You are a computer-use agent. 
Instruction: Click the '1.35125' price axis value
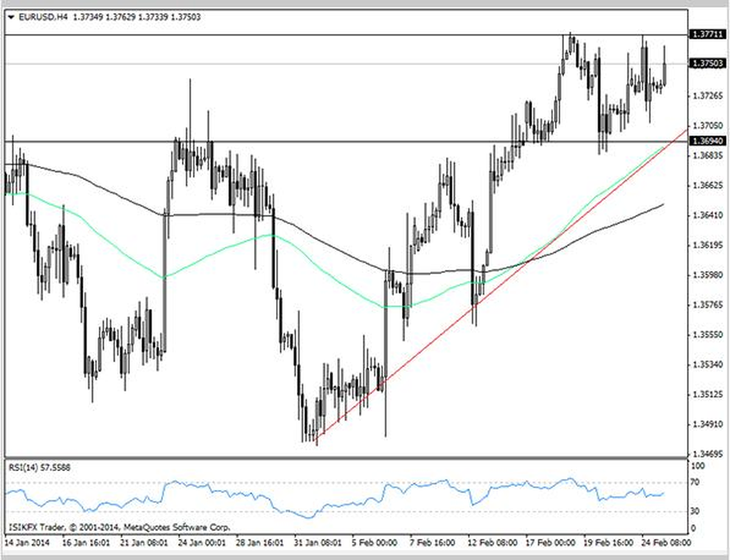point(708,395)
